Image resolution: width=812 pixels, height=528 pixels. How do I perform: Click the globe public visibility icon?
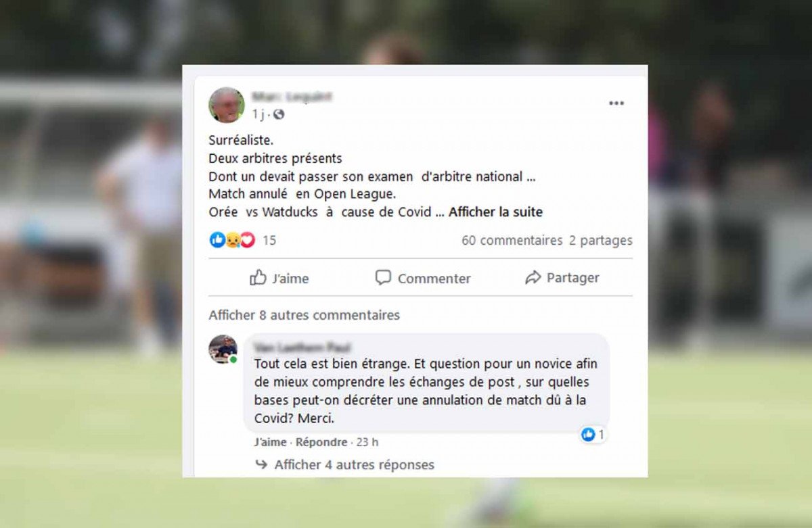pos(279,114)
